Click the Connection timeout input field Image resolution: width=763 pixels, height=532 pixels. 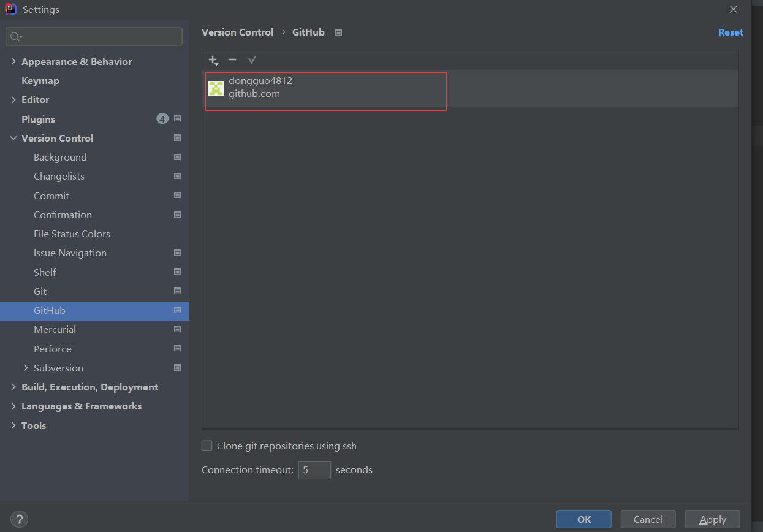coord(314,470)
